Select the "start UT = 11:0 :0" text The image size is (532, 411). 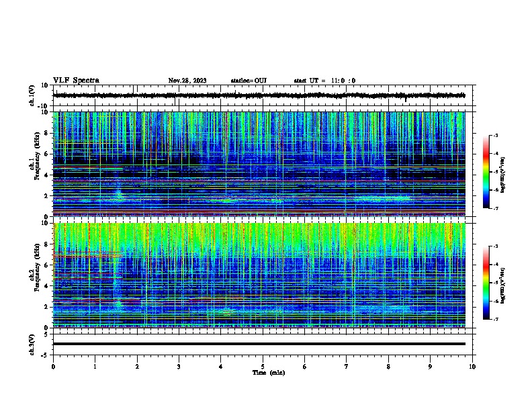324,81
